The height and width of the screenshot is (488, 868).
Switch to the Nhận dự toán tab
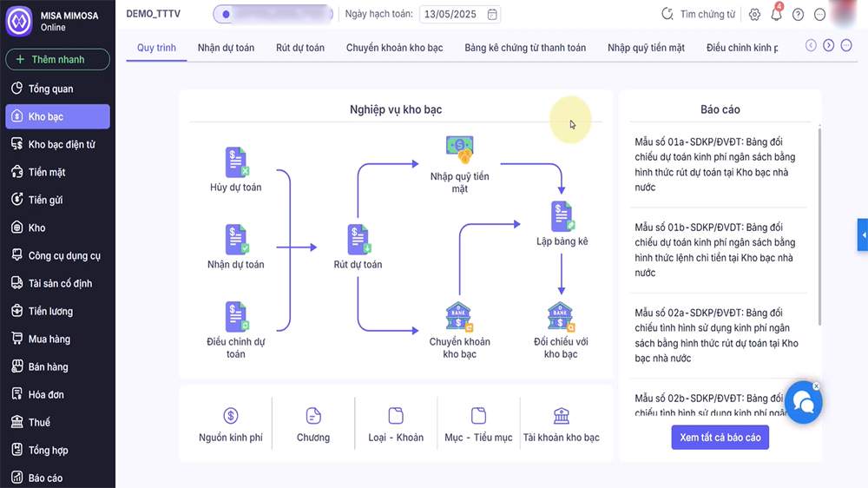coord(226,48)
